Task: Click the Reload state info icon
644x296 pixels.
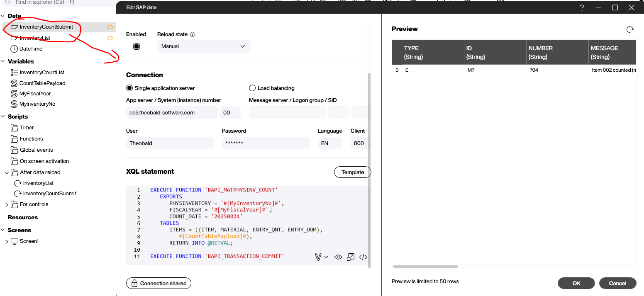Action: [193, 34]
